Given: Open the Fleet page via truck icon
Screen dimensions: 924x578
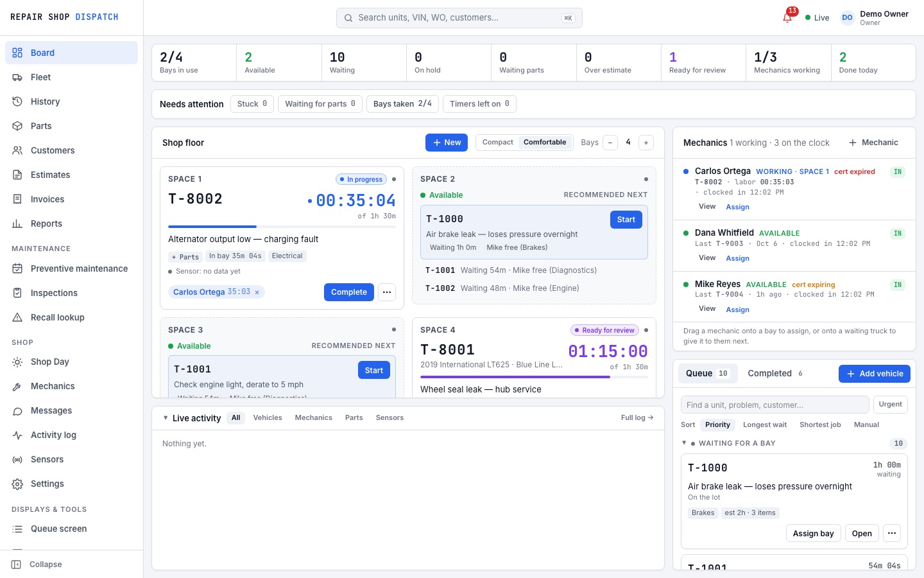Looking at the screenshot, I should [17, 77].
